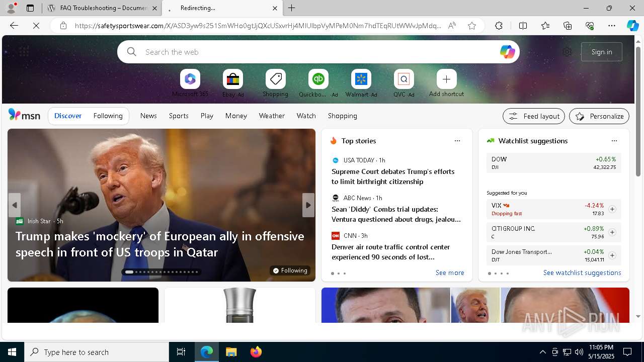This screenshot has height=362, width=644.
Task: Open Watchlist suggestions more options
Action: coord(614,141)
